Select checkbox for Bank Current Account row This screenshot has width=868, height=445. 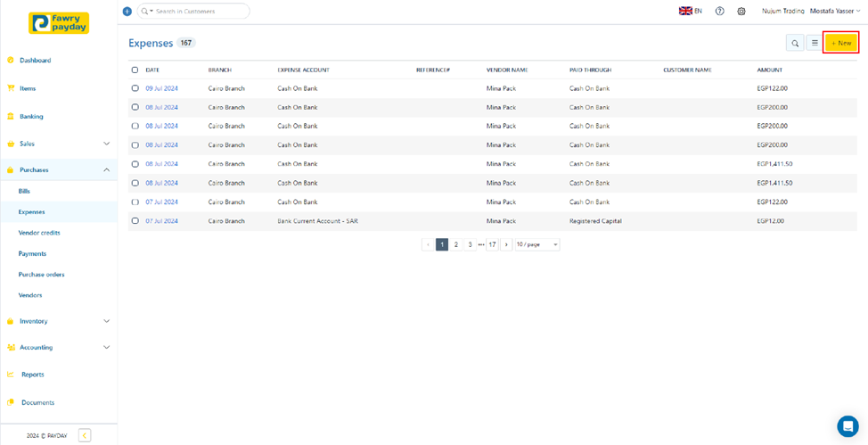(135, 221)
